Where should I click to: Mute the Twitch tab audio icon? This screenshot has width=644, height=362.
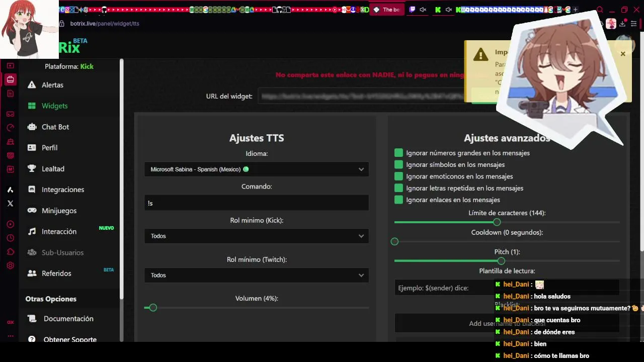(423, 10)
